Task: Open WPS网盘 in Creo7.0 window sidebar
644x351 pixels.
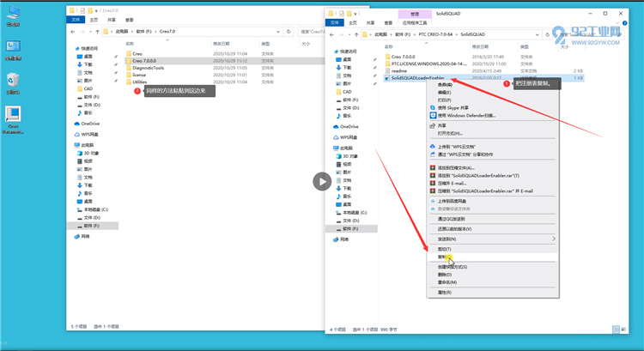Action: (x=89, y=134)
